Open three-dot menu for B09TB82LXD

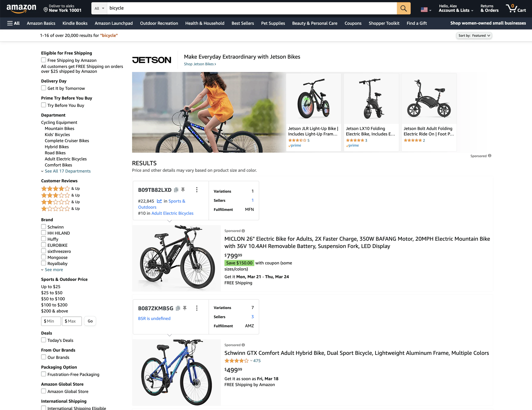(197, 190)
